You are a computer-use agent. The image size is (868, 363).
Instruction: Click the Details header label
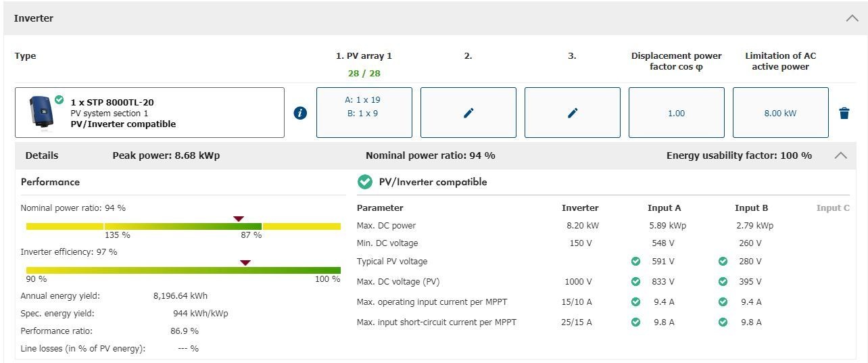tap(42, 155)
